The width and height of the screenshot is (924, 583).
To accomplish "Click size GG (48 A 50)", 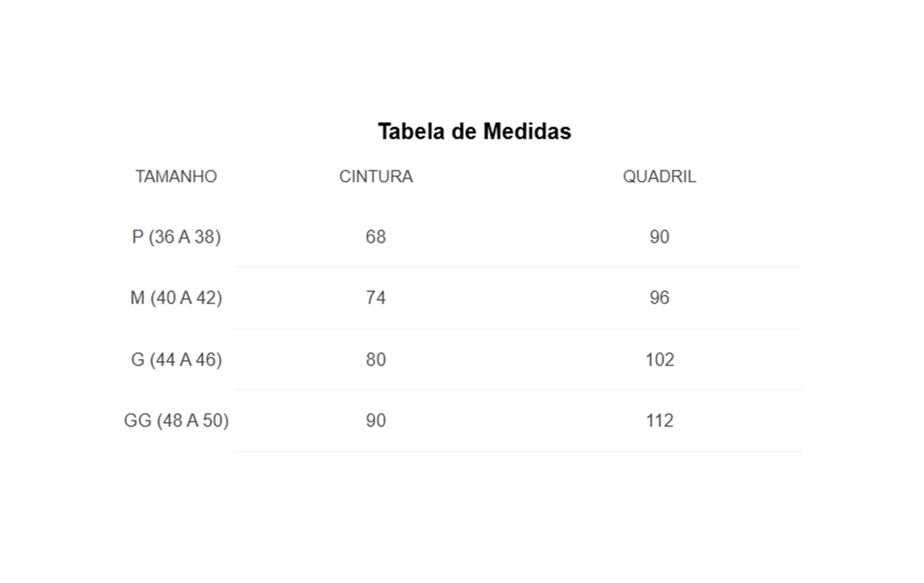I will [176, 420].
